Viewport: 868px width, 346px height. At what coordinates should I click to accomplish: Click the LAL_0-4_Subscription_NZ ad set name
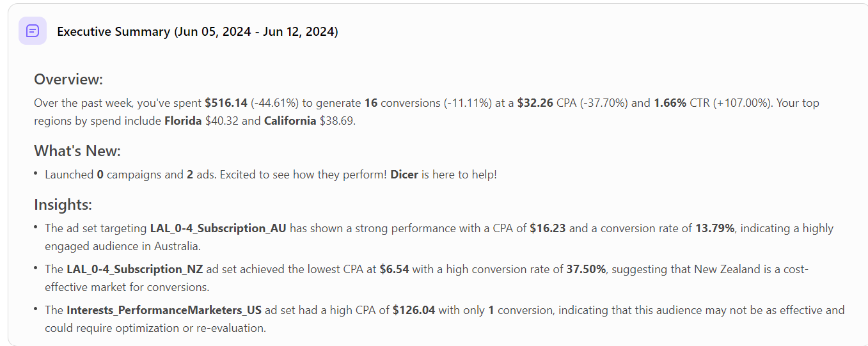tap(134, 269)
